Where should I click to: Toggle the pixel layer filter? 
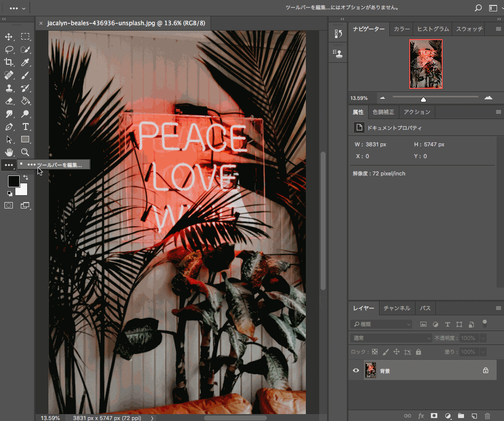pyautogui.click(x=423, y=324)
